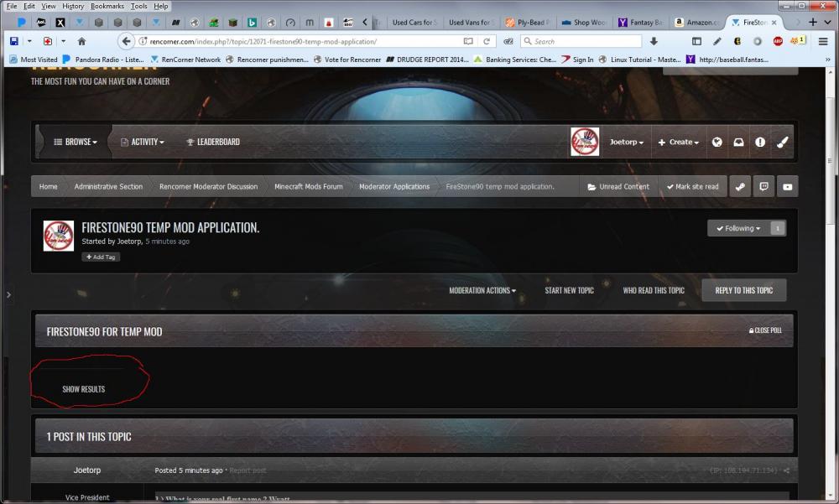Open the notifications globe icon

click(717, 143)
